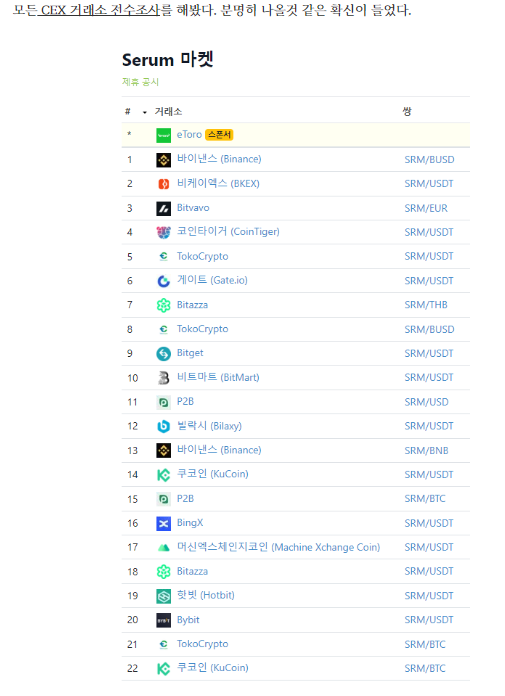
Task: Open SRM/BUSD pair for Binance row 1
Action: click(x=429, y=160)
